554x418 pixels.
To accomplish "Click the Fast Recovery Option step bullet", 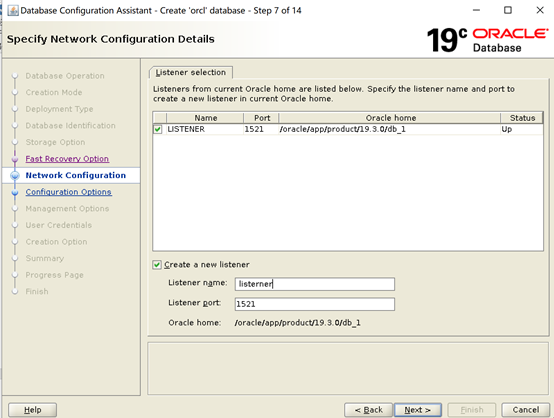I will pyautogui.click(x=15, y=159).
